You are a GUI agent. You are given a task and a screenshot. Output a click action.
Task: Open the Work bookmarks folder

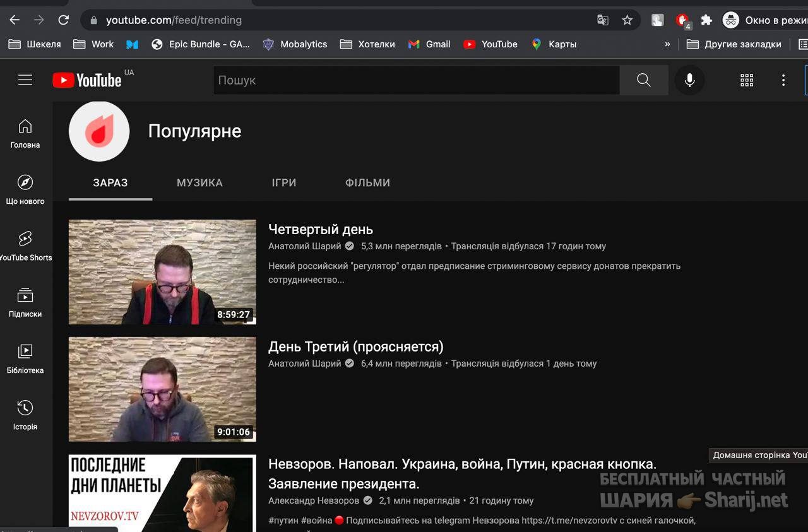point(93,44)
